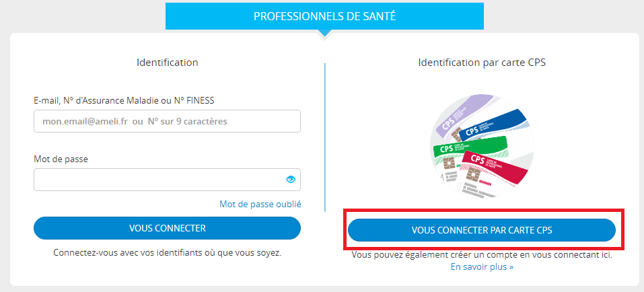The width and height of the screenshot is (644, 292).
Task: Click the gold chip on red CPS card
Action: coord(474,175)
